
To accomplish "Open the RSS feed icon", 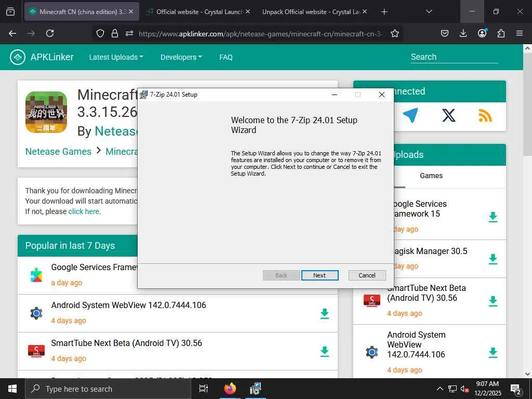I will pyautogui.click(x=485, y=116).
